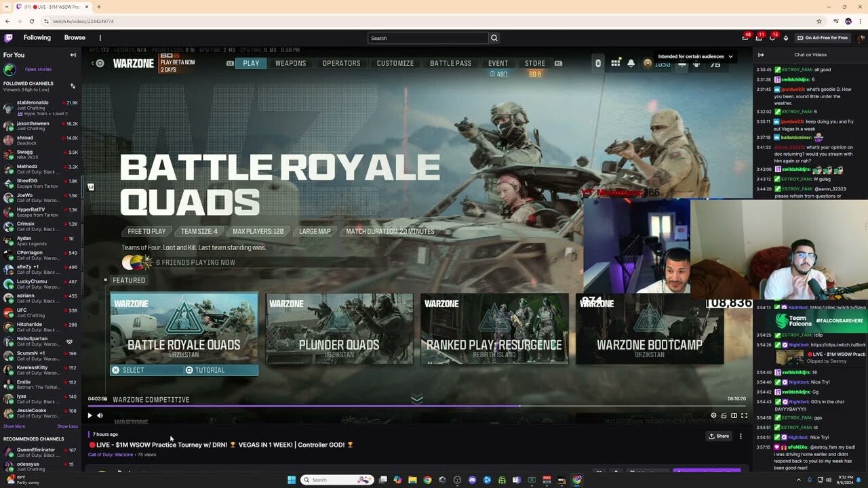Focus the Twitch search field
Screen dimensions: 868x488
click(x=428, y=38)
